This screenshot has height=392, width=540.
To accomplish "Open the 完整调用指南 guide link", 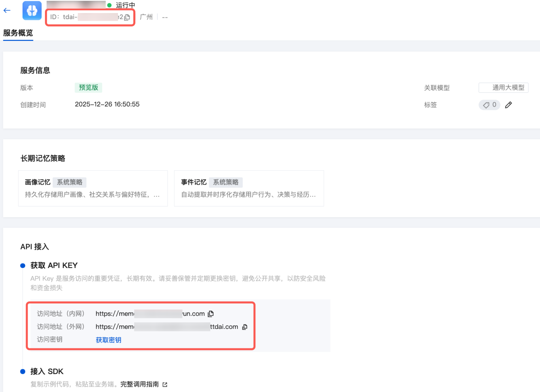I will point(139,384).
